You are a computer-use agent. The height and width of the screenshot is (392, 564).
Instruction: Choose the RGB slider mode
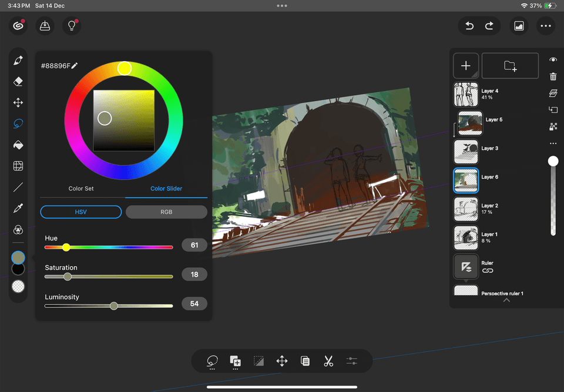pos(166,212)
